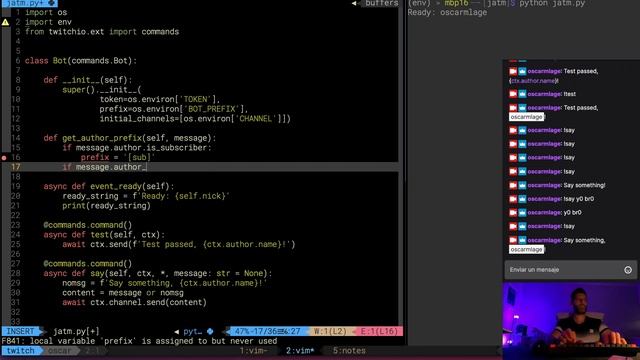640x360 pixels.
Task: Click 'content = message or nomsg' line
Action: 123,293
